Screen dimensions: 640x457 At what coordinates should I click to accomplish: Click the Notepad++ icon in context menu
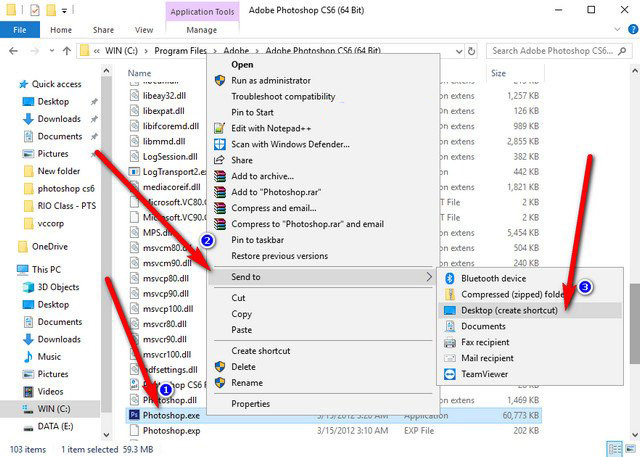(x=220, y=128)
